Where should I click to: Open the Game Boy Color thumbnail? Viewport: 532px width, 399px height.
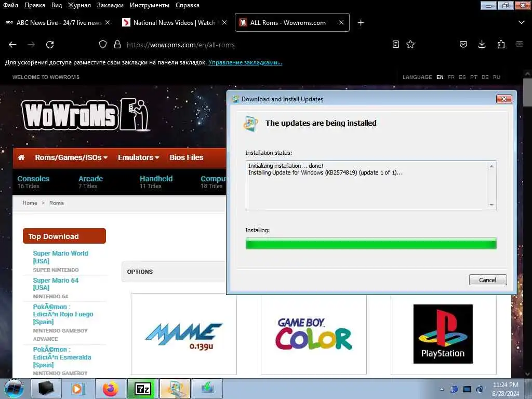pos(313,334)
